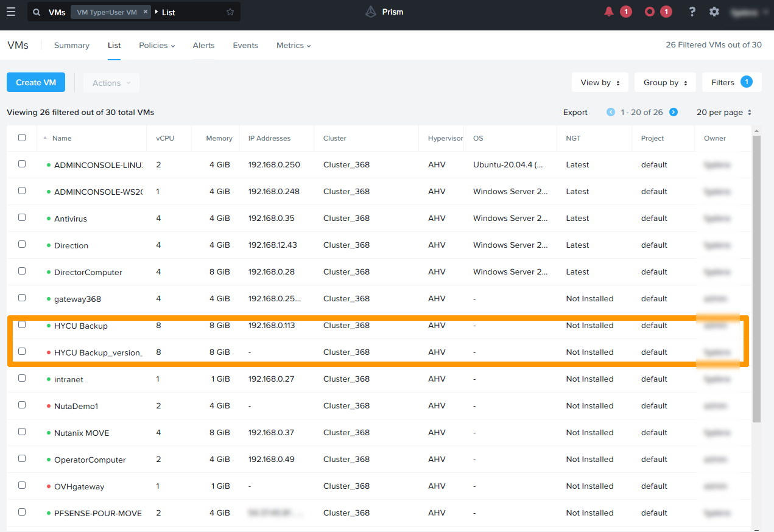Click the Export link
774x532 pixels.
click(575, 113)
